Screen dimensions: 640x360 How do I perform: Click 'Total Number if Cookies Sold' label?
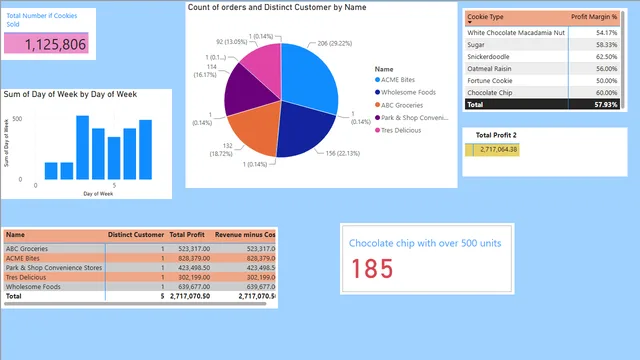(42, 20)
